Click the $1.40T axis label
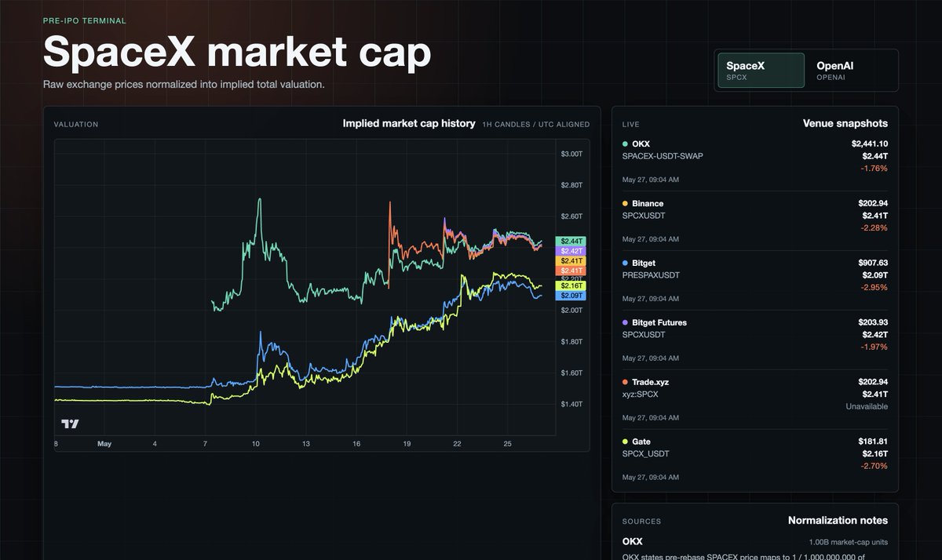Image resolution: width=942 pixels, height=560 pixels. [x=571, y=404]
